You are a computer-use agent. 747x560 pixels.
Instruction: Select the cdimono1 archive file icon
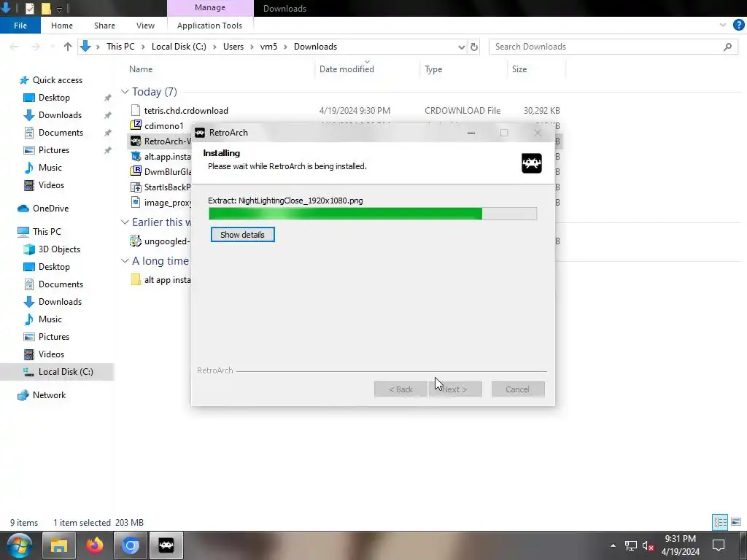[136, 125]
